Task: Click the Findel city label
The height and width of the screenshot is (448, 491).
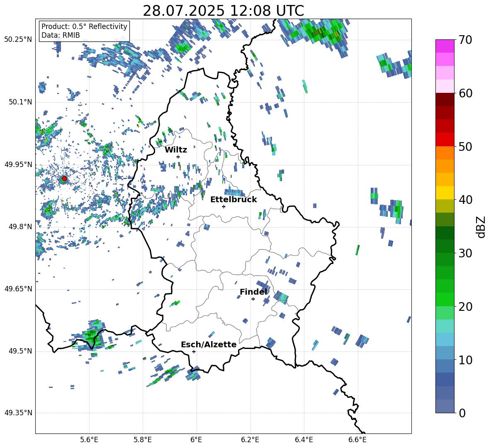Action: click(x=253, y=292)
